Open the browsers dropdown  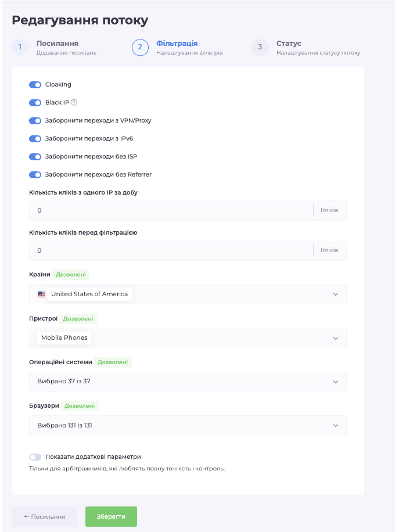(335, 425)
